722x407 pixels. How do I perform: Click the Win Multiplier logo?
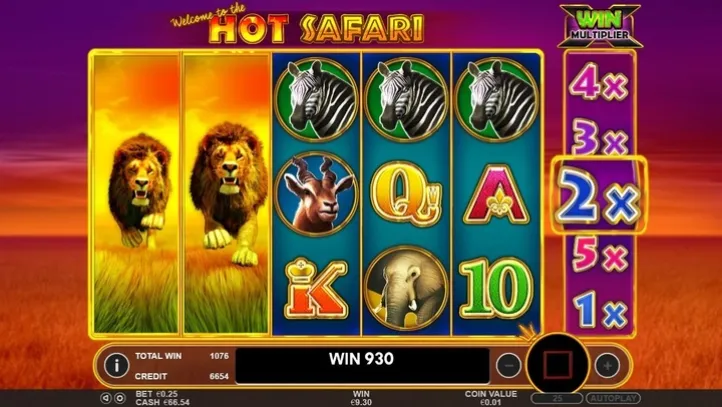click(600, 27)
